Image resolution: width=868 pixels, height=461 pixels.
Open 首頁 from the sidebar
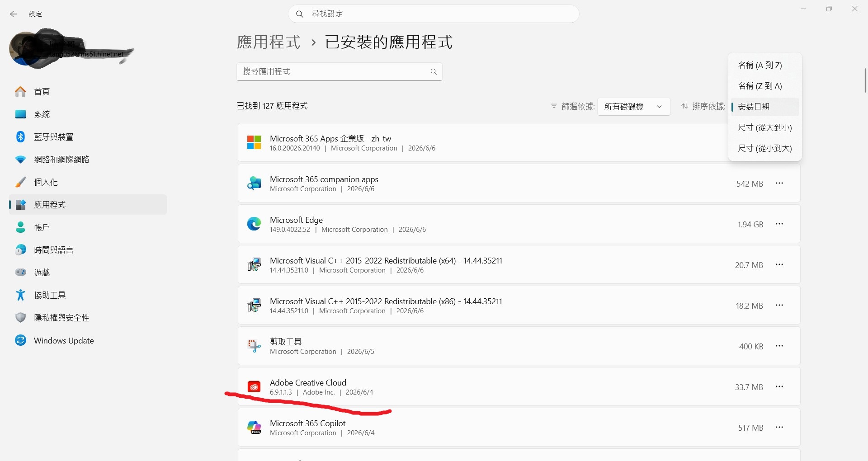coord(88,92)
